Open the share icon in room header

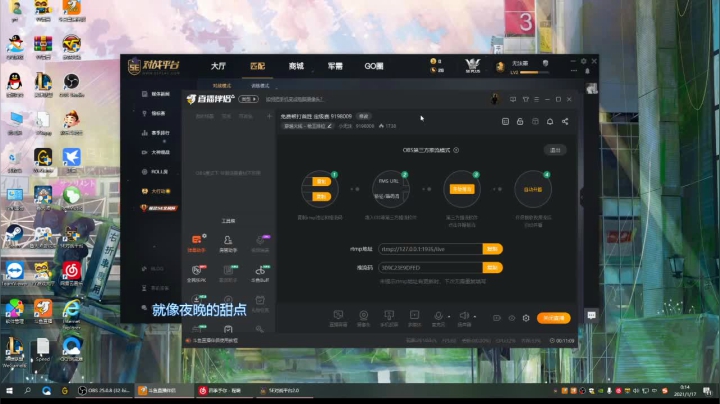pyautogui.click(x=565, y=121)
